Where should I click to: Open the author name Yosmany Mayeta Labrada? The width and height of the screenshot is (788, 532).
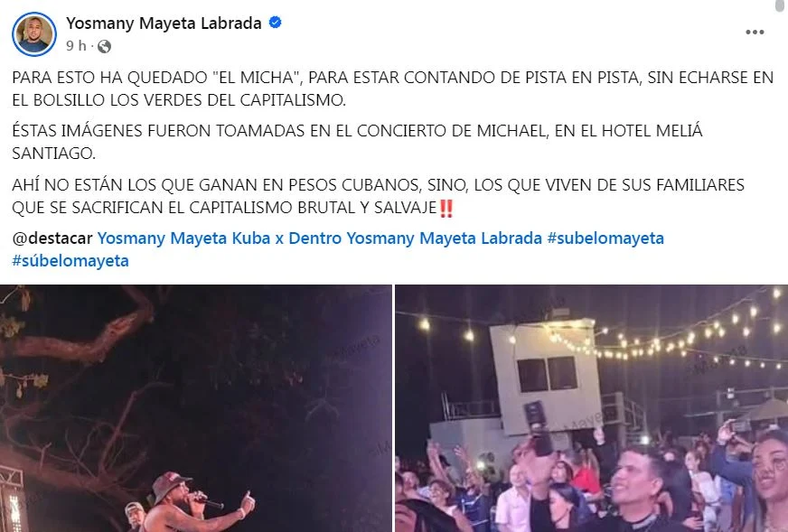(164, 23)
